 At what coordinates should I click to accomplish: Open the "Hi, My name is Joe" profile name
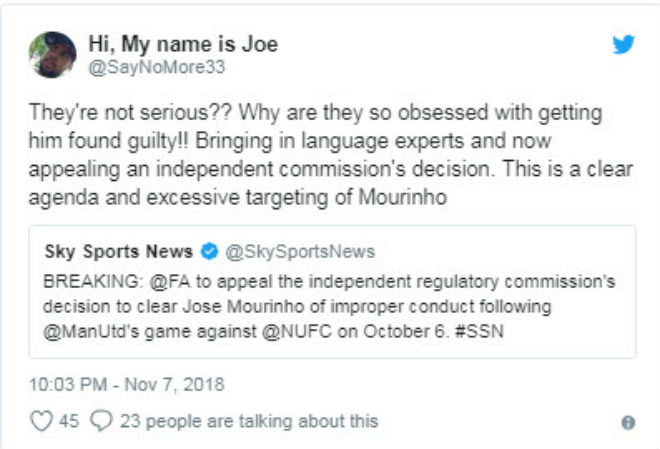(183, 45)
